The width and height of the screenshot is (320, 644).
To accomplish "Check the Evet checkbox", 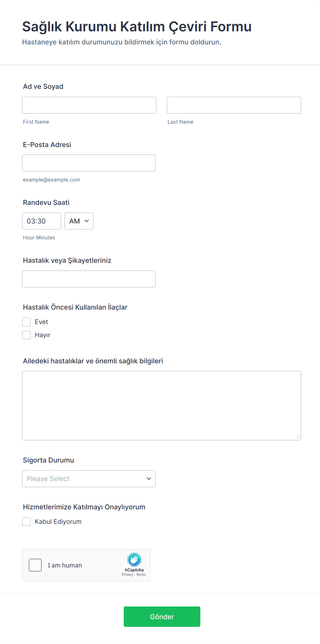I will (26, 322).
